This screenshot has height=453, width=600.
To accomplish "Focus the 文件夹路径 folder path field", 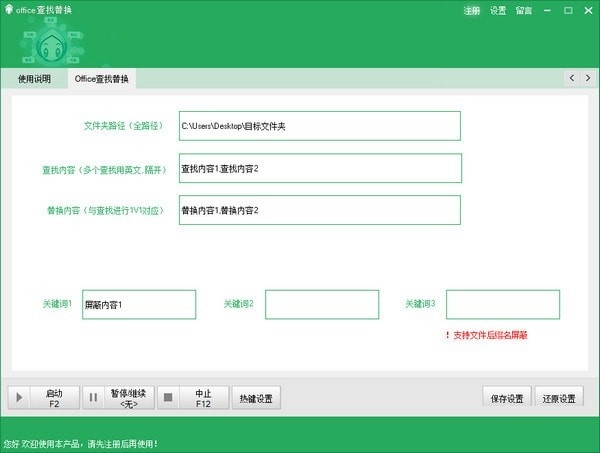I will [320, 126].
